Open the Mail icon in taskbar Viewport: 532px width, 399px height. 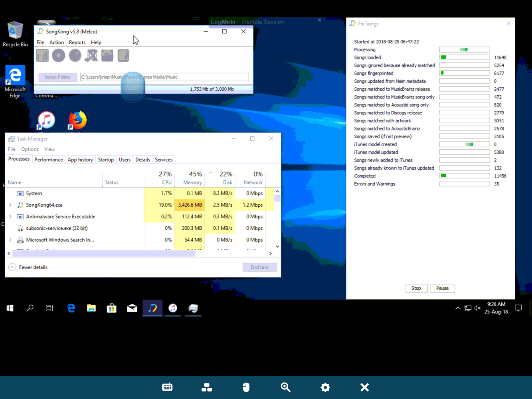pyautogui.click(x=132, y=308)
